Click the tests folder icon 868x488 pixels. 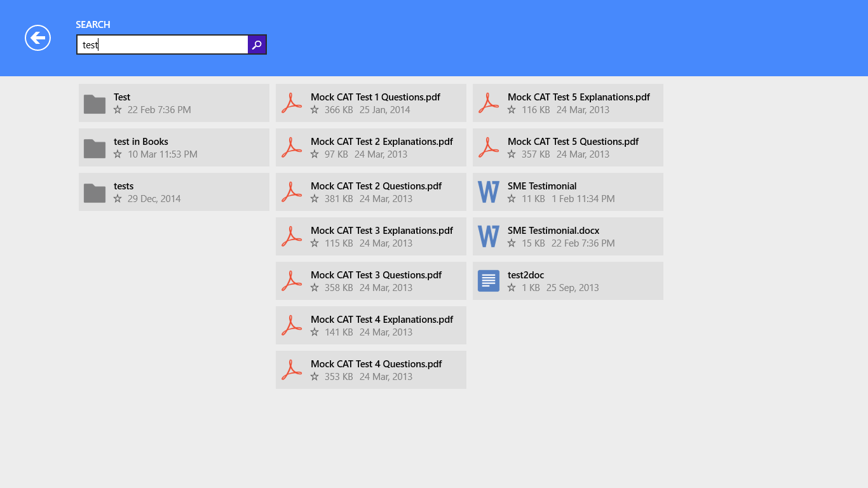pos(95,193)
